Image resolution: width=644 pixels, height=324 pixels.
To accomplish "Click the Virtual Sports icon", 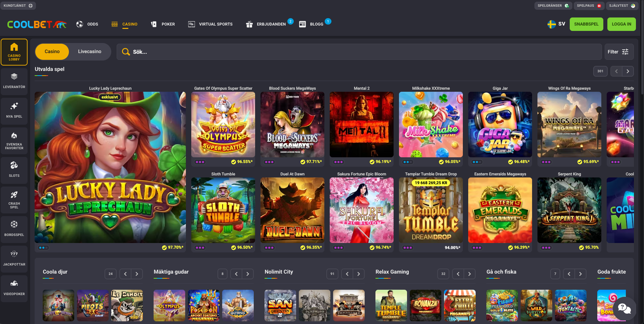I will (191, 24).
